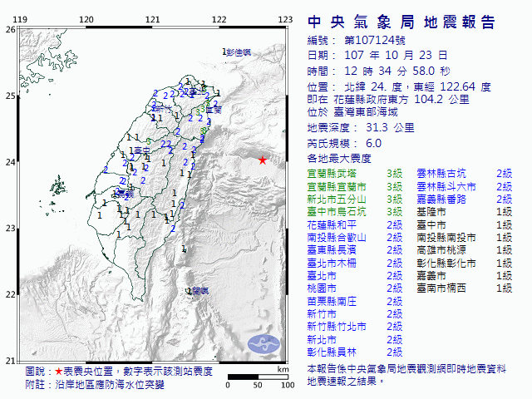
Task: Click the entry 南投縣合歡山
Action: click(x=337, y=238)
